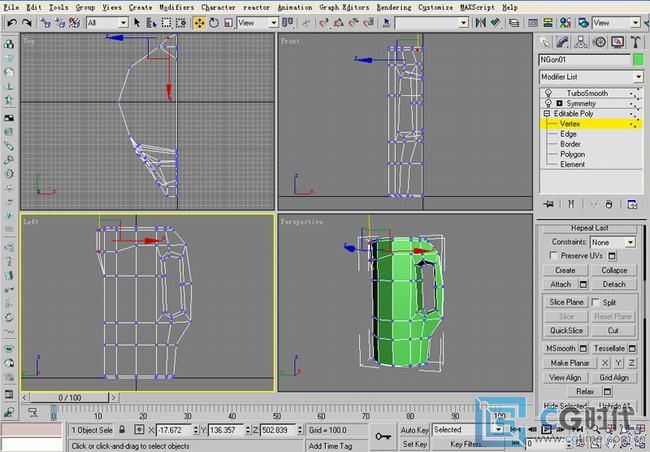650x452 pixels.
Task: Toggle TurboSmooth modifier lightbulb
Action: (548, 93)
